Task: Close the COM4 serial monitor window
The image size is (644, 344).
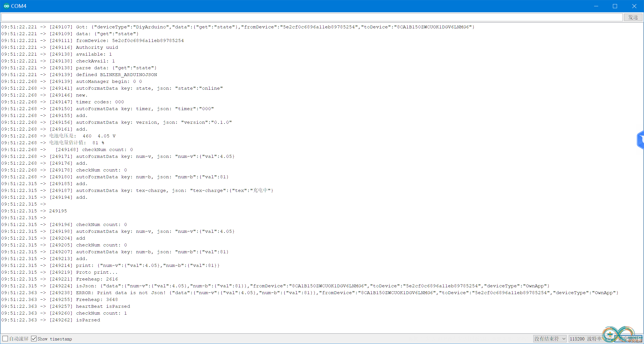Action: (x=634, y=6)
